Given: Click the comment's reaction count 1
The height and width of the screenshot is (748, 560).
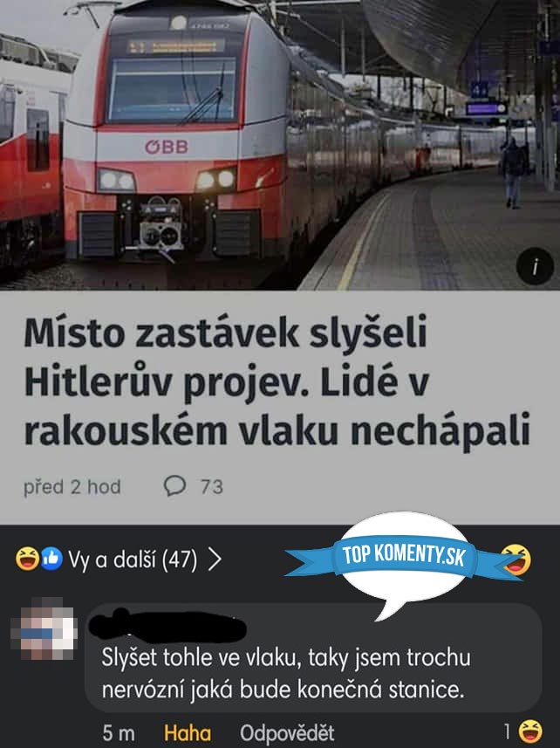Looking at the screenshot, I should tap(508, 731).
